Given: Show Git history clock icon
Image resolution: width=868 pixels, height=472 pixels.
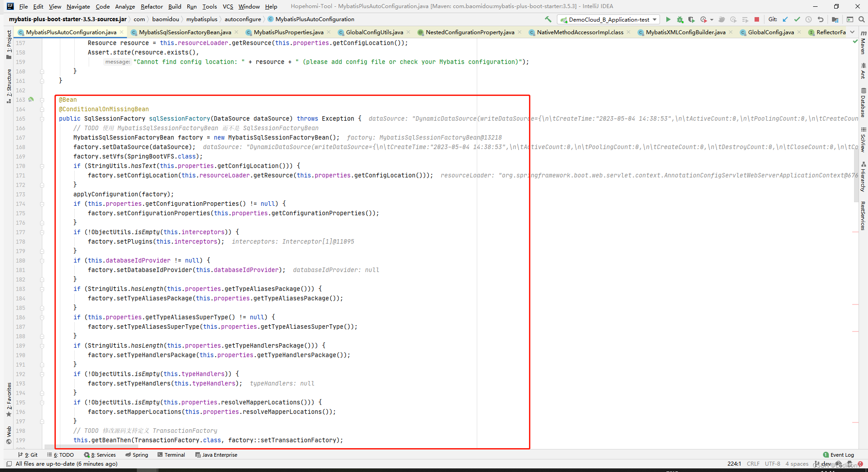Looking at the screenshot, I should tap(809, 19).
